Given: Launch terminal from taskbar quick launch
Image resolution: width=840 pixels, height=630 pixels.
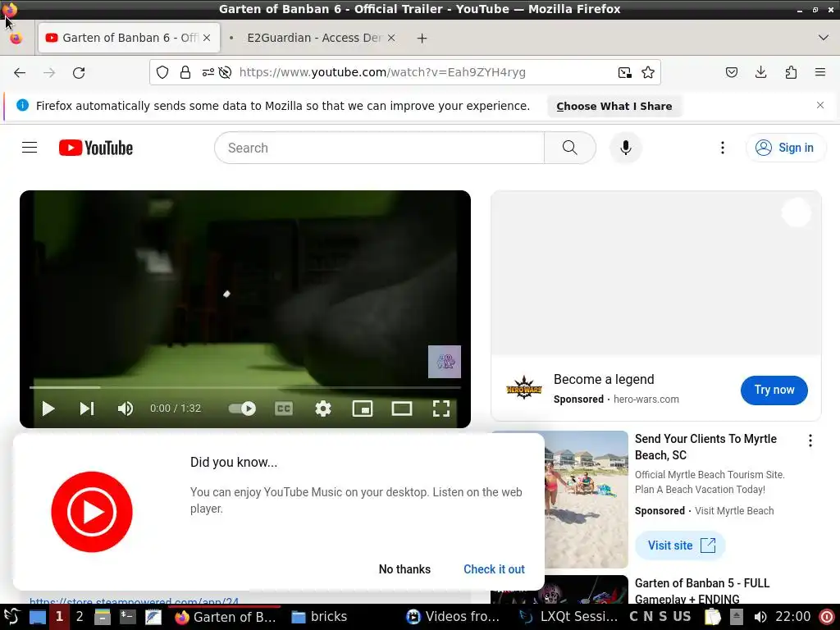Looking at the screenshot, I should (x=127, y=617).
